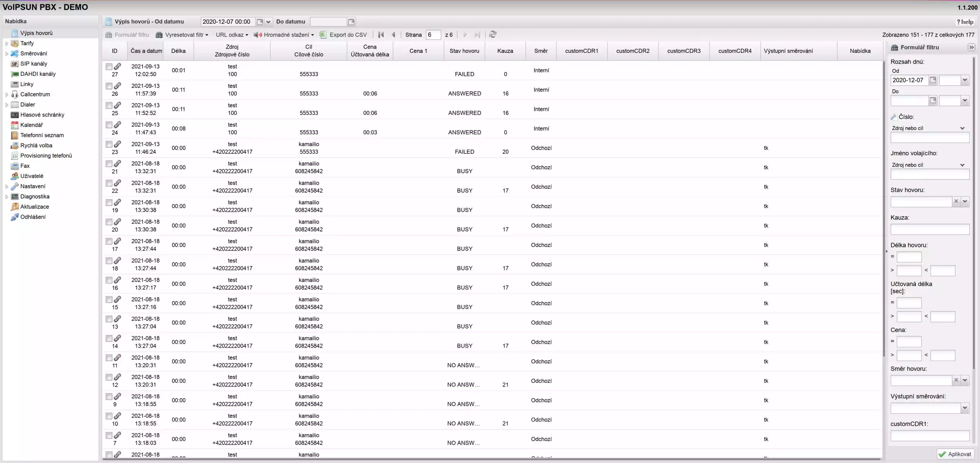The height and width of the screenshot is (463, 980).
Task: Select checkbox for call ID 27
Action: point(109,67)
